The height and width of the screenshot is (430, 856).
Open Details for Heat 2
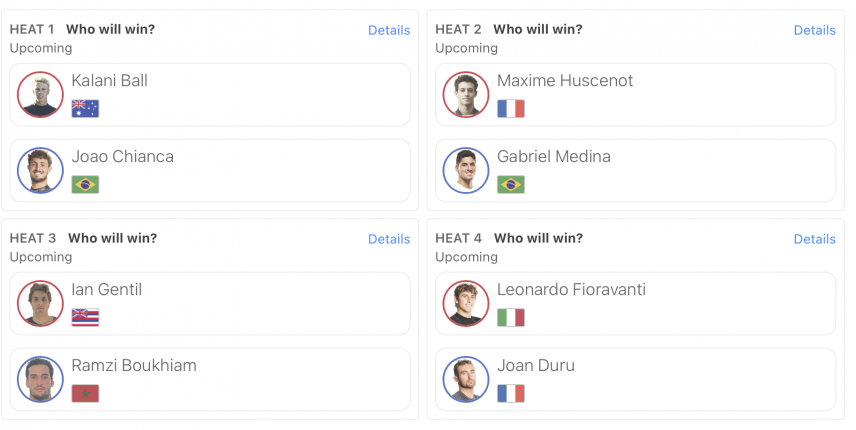point(815,30)
